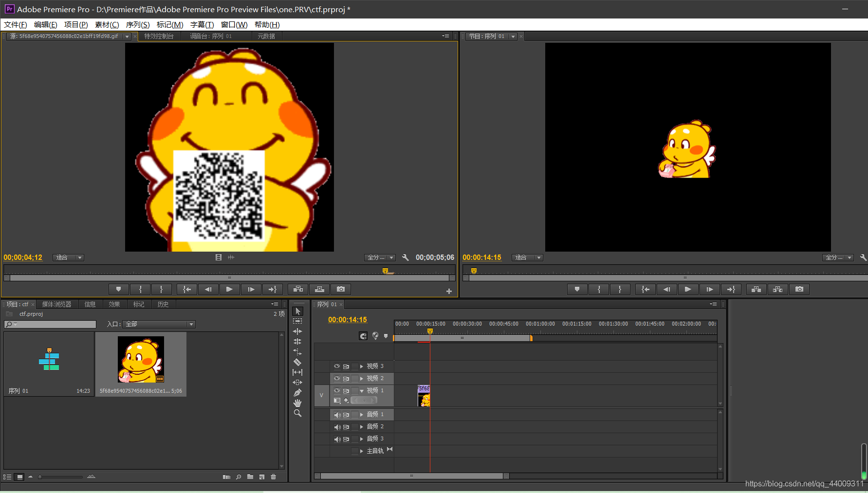
Task: Mute Audio 2 track speaker icon
Action: pyautogui.click(x=337, y=427)
